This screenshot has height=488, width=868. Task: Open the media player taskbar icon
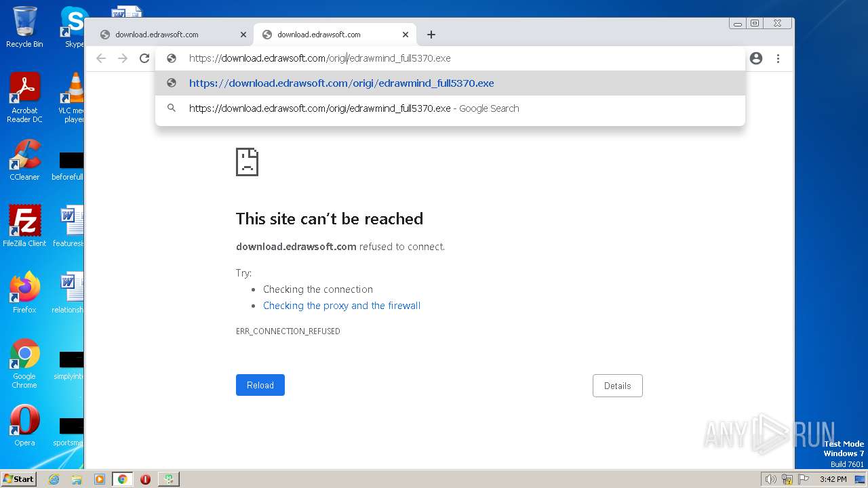click(100, 479)
